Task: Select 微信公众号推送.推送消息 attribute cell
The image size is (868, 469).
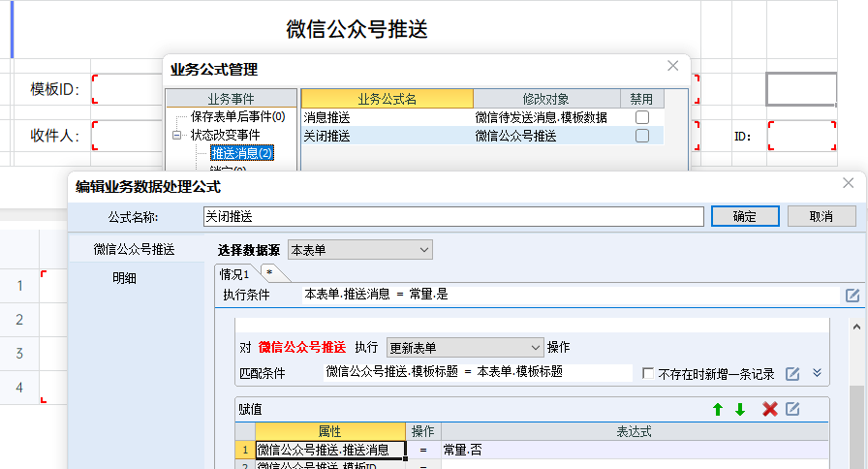Action: click(x=330, y=450)
